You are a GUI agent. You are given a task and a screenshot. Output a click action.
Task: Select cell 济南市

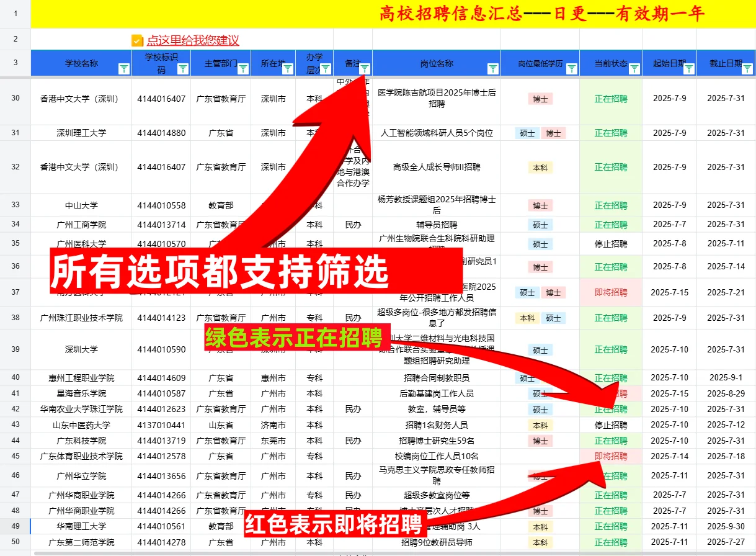273,425
